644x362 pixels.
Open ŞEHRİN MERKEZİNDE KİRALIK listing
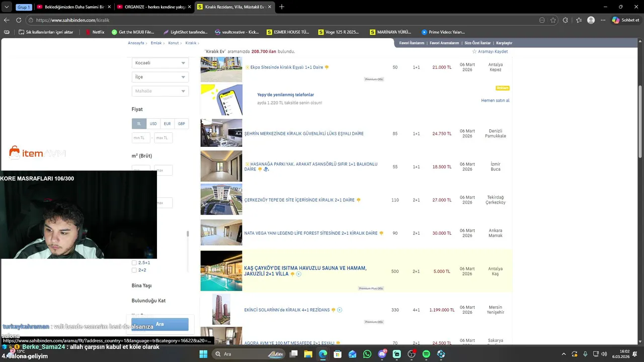pos(304,134)
